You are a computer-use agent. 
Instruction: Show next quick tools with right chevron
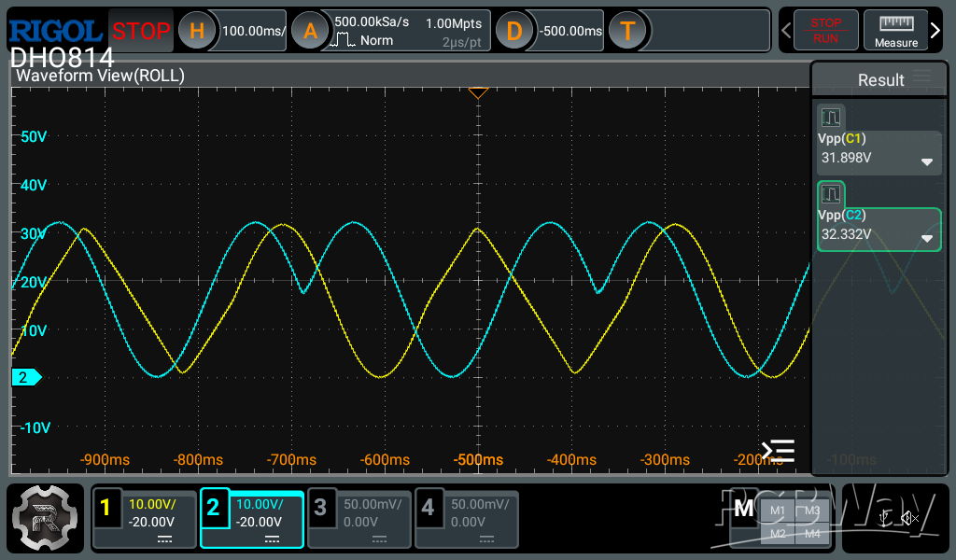pyautogui.click(x=936, y=30)
